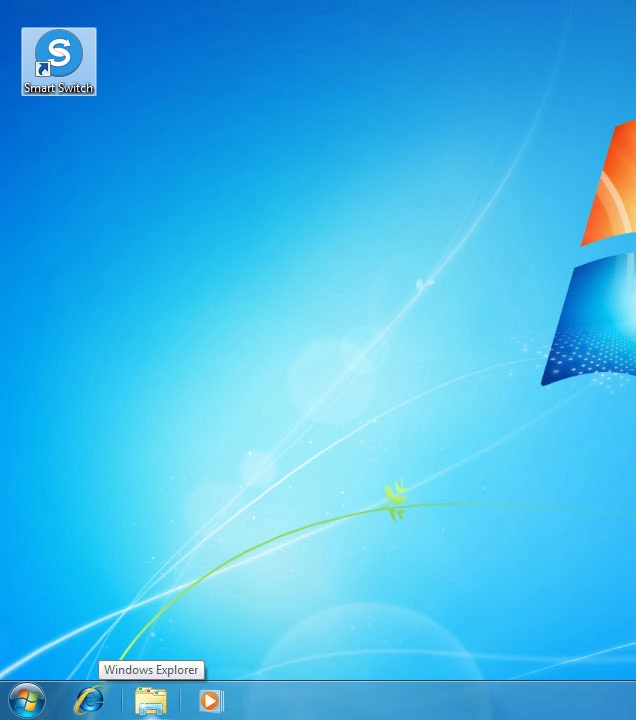
Task: Click empty desktop area right of Smart Switch
Action: pos(250,60)
